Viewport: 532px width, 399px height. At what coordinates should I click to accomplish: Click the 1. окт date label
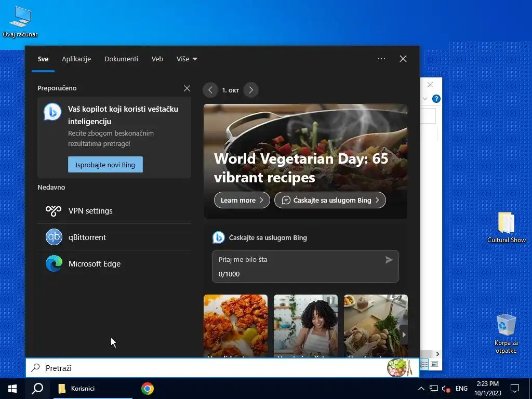click(x=230, y=90)
